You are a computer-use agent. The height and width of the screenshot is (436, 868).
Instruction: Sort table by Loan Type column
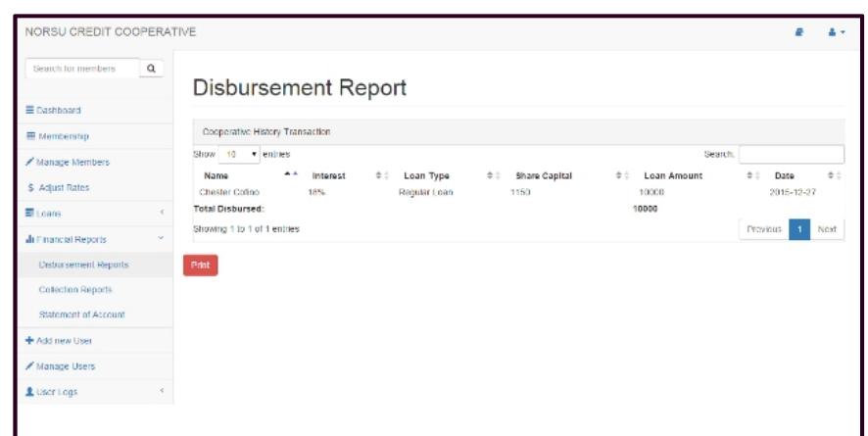[449, 175]
